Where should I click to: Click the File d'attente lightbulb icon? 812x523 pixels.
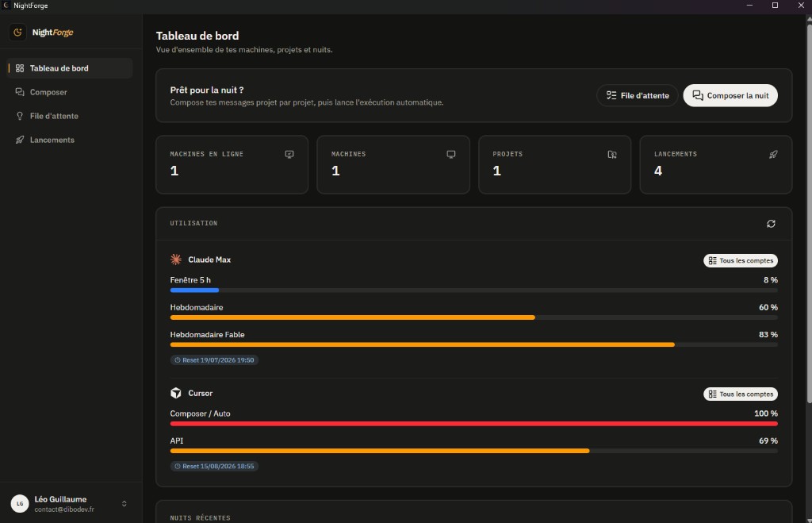click(20, 116)
